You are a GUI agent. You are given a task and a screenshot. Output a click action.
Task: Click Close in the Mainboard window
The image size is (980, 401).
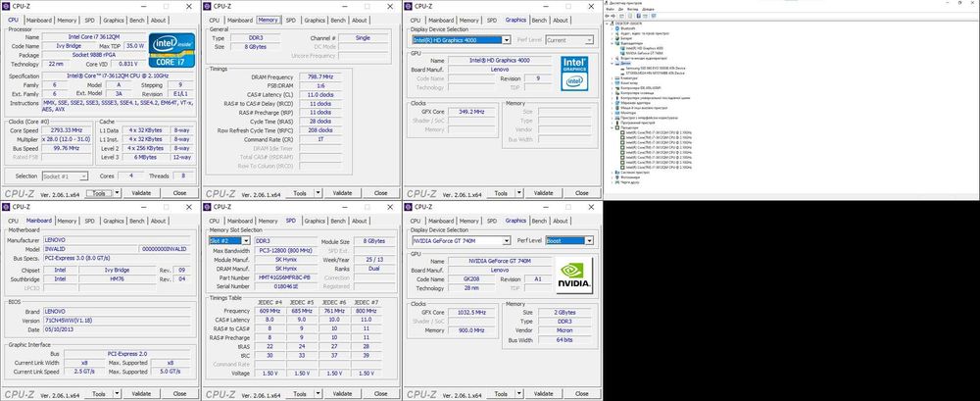pyautogui.click(x=180, y=394)
